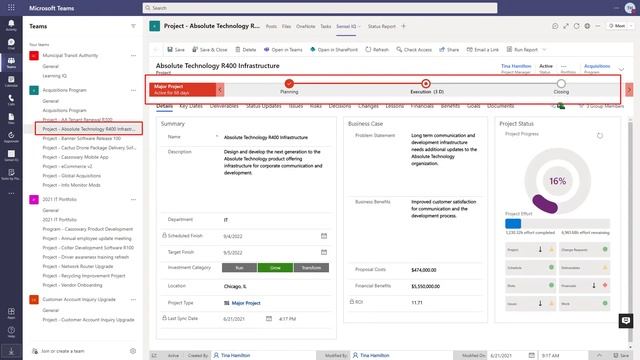Switch to the OneNote tab
The height and width of the screenshot is (360, 640).
coord(306,26)
